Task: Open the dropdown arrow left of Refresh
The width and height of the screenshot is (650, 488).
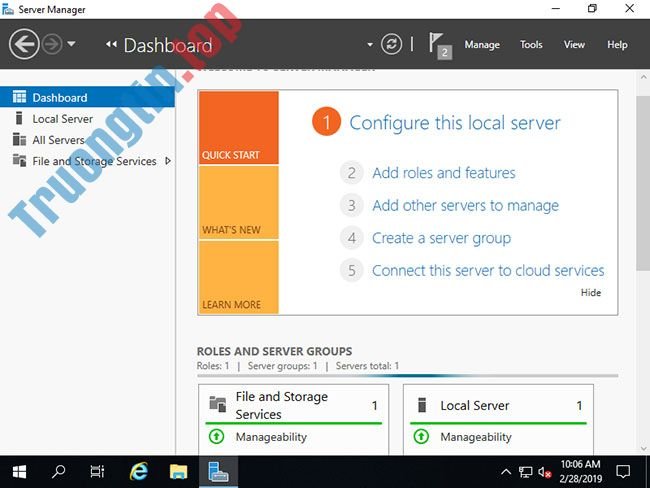Action: point(370,45)
